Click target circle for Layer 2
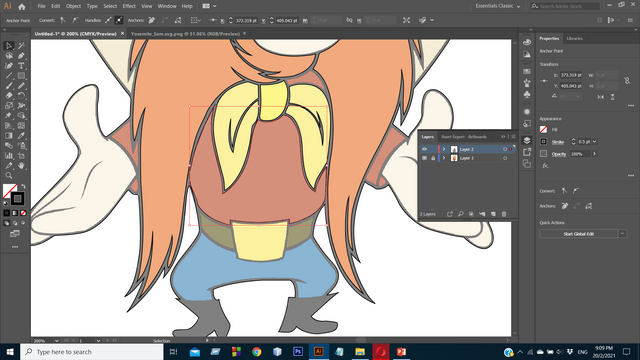The image size is (640, 360). point(505,149)
